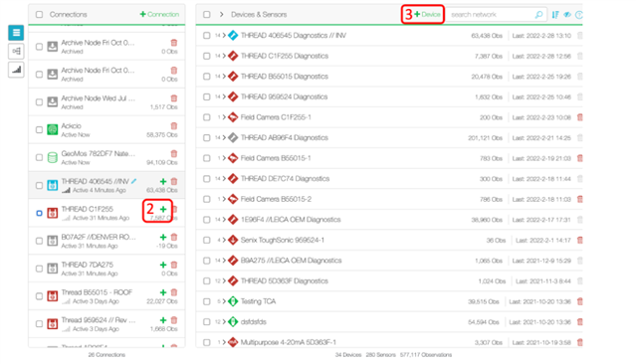Add device to THREAD C1F255 connection
Viewport: 636px width, 364px height.
(x=163, y=209)
